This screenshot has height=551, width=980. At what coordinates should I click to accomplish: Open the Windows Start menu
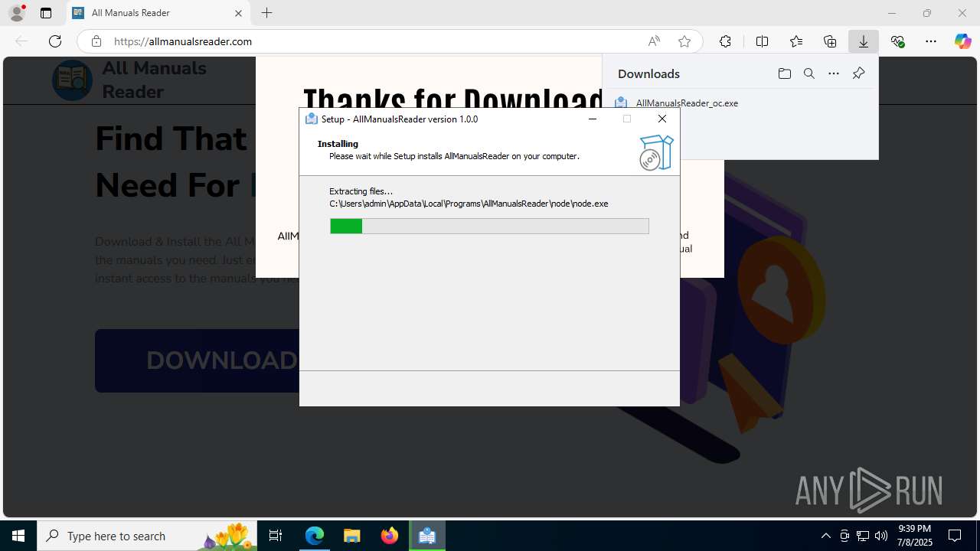tap(18, 536)
